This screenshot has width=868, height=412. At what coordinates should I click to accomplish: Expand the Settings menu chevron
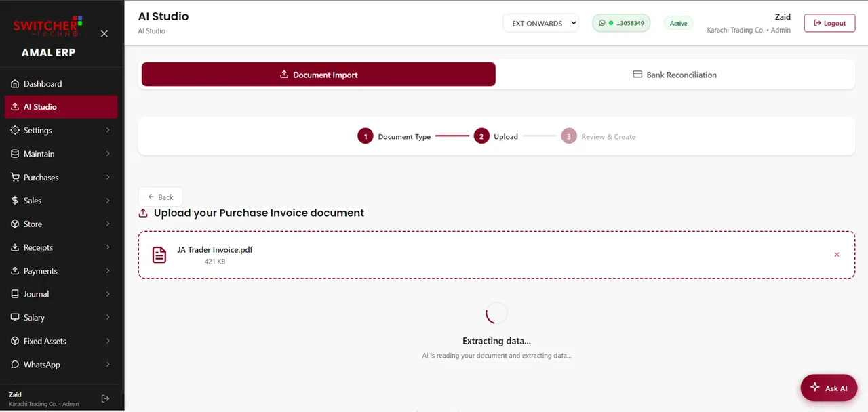(x=108, y=131)
